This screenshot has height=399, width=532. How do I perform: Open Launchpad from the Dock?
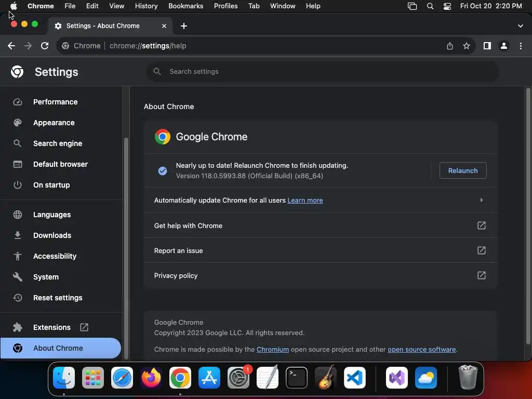[x=93, y=377]
